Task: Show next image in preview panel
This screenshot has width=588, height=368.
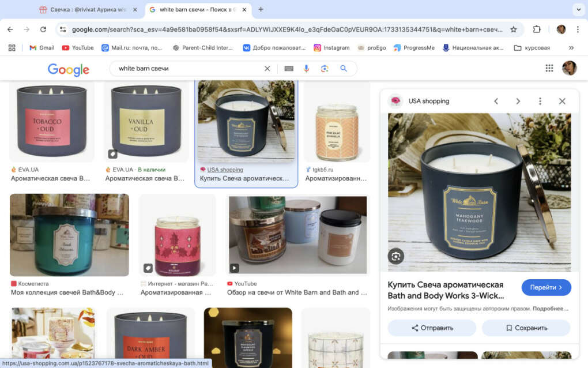Action: point(518,102)
